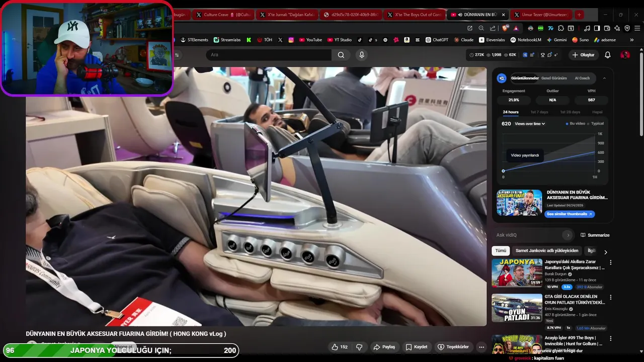The height and width of the screenshot is (362, 644).
Task: Click the Summarize button
Action: click(595, 235)
